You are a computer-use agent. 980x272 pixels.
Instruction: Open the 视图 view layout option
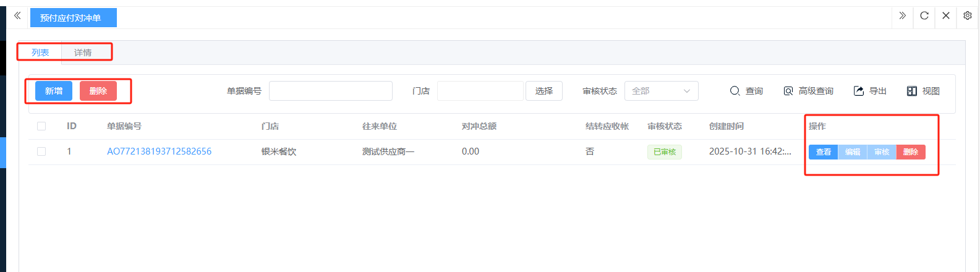click(x=923, y=91)
